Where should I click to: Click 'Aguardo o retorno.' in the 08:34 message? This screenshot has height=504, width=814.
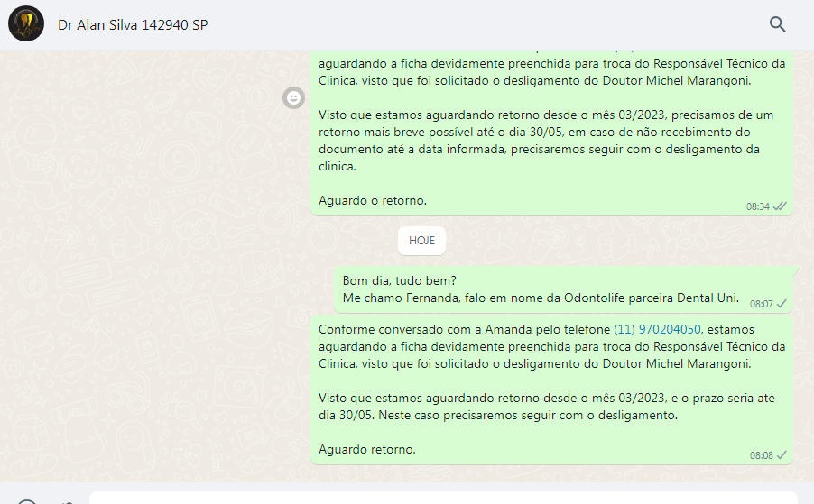pos(373,201)
